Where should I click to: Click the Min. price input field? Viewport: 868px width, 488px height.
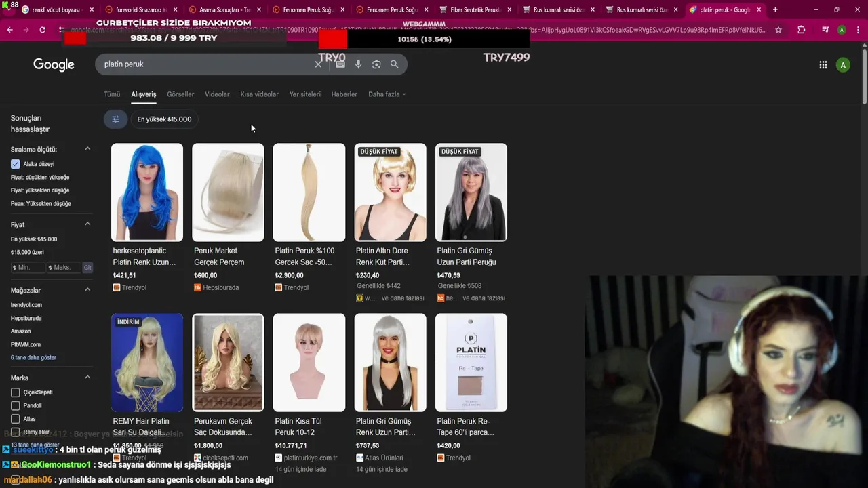(x=28, y=268)
